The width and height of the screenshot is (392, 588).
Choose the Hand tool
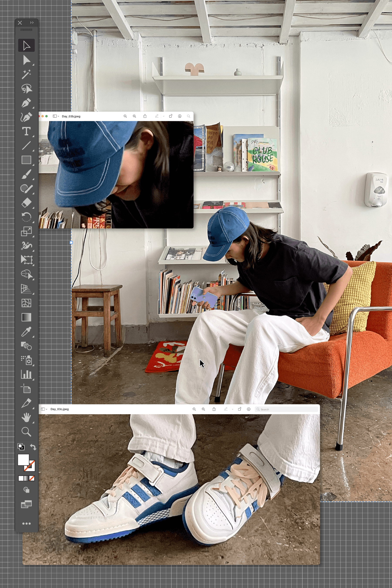click(26, 417)
